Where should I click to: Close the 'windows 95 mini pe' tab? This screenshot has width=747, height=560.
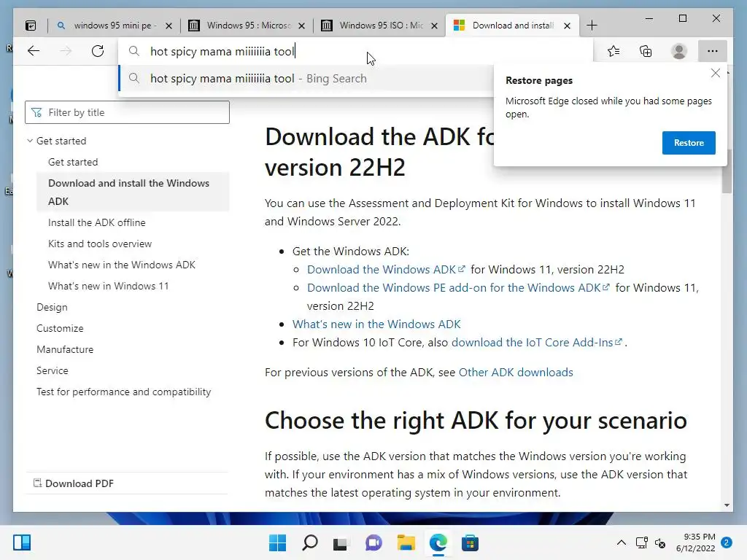click(x=169, y=26)
